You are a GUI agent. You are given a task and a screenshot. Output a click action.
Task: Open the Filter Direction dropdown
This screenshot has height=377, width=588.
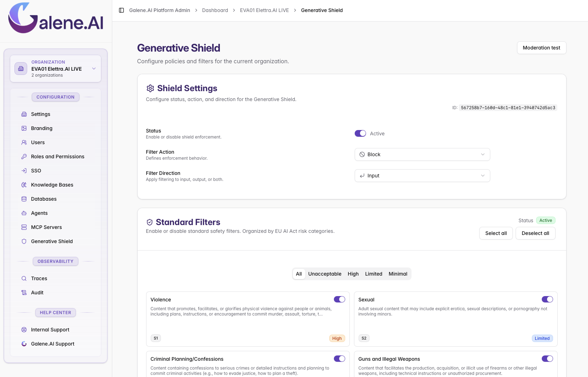point(422,176)
